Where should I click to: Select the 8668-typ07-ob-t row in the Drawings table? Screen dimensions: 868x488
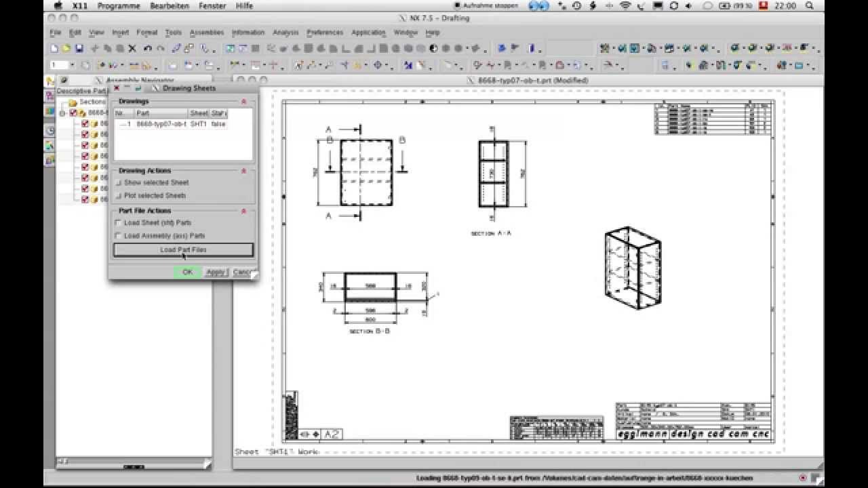coord(171,125)
